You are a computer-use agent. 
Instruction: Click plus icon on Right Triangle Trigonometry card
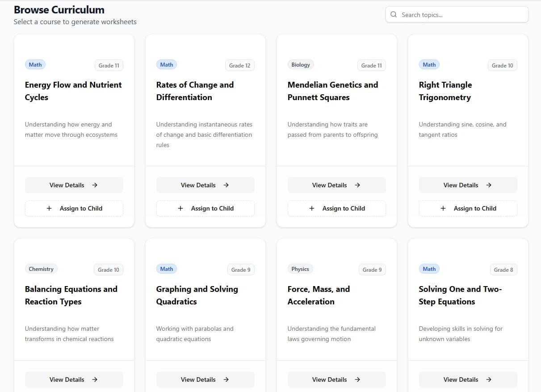(x=443, y=208)
